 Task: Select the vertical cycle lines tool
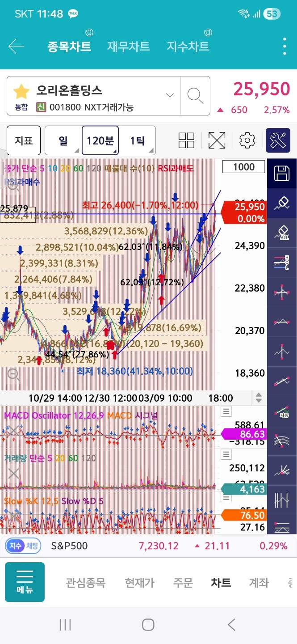[x=282, y=500]
